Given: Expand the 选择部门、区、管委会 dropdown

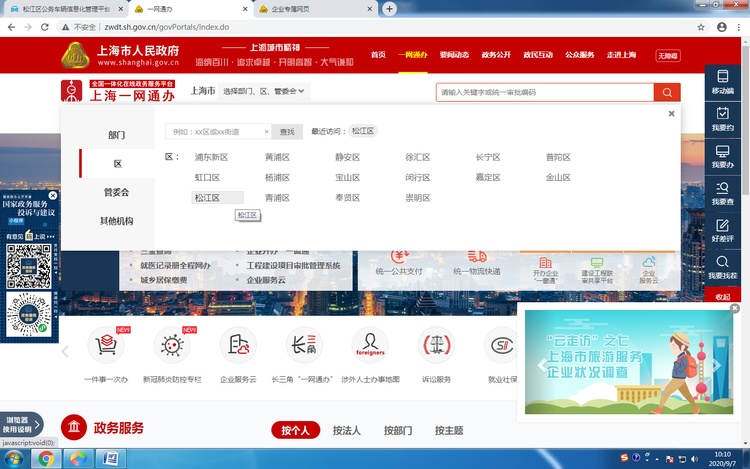Looking at the screenshot, I should tap(264, 92).
